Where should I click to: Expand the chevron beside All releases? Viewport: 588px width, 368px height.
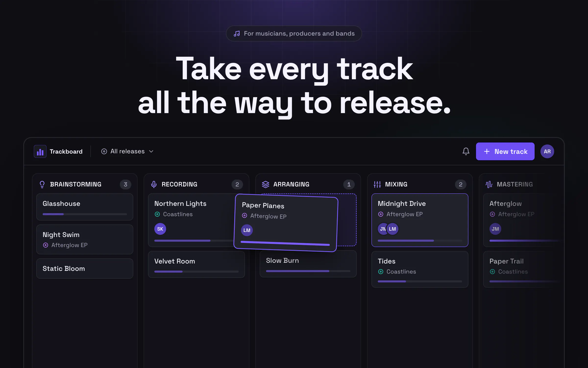click(151, 151)
